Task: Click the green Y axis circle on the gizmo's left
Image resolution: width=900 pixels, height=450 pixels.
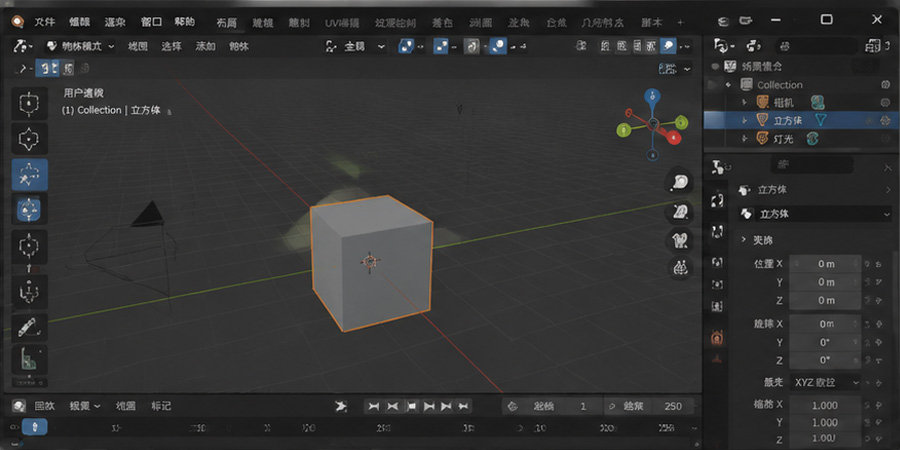Action: [624, 131]
